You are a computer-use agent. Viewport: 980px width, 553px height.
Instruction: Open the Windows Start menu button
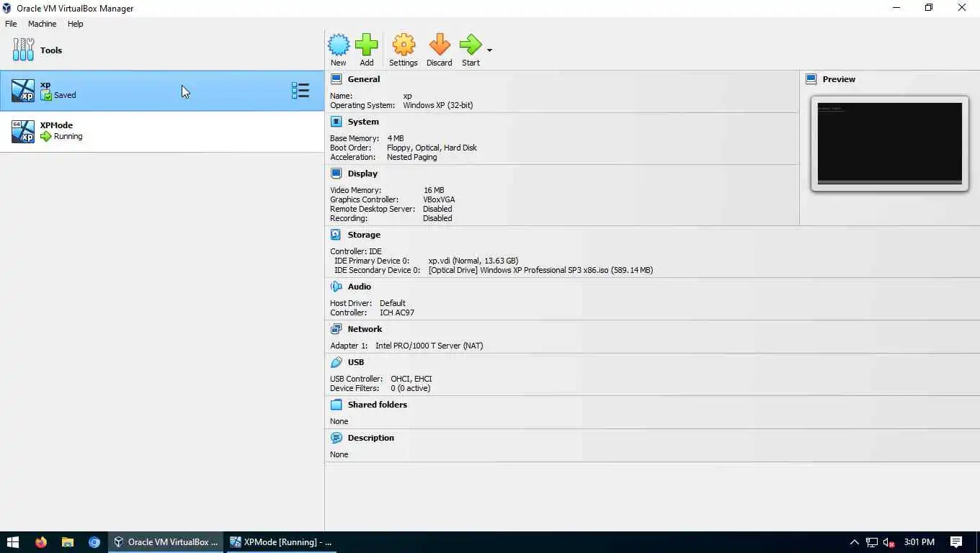[13, 542]
